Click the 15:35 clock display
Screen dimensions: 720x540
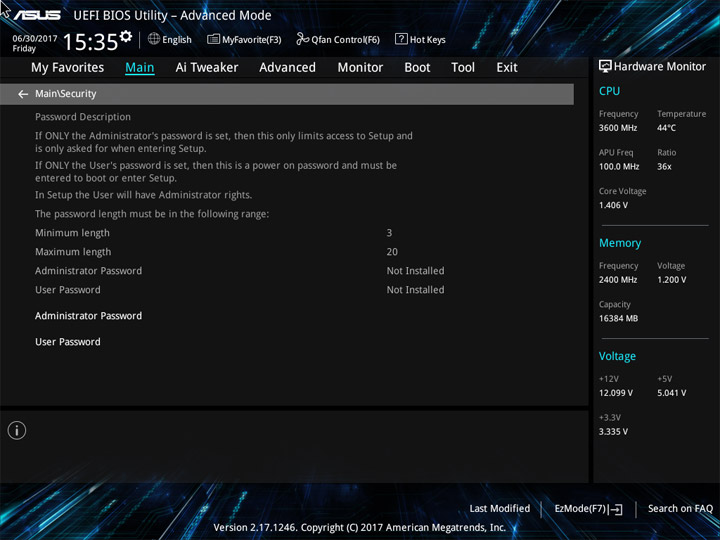pyautogui.click(x=90, y=42)
